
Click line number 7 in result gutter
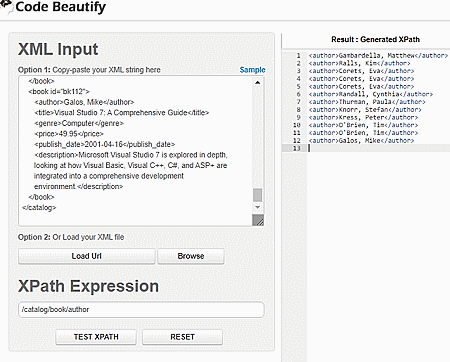tap(298, 102)
